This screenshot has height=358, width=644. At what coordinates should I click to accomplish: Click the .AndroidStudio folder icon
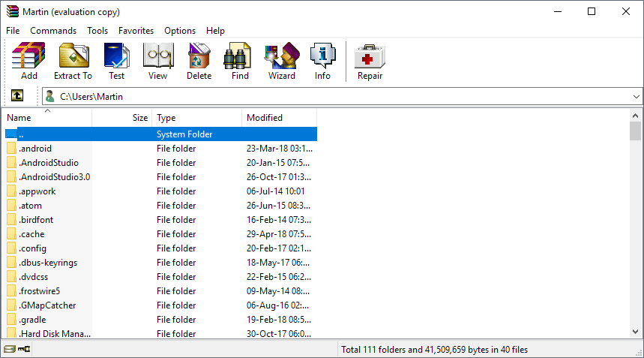coord(11,163)
